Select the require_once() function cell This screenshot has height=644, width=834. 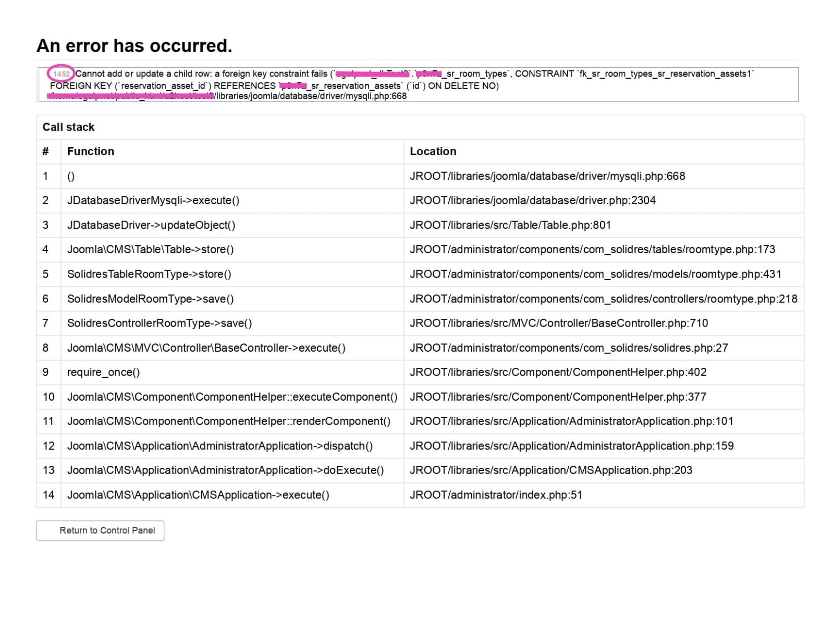pos(103,372)
